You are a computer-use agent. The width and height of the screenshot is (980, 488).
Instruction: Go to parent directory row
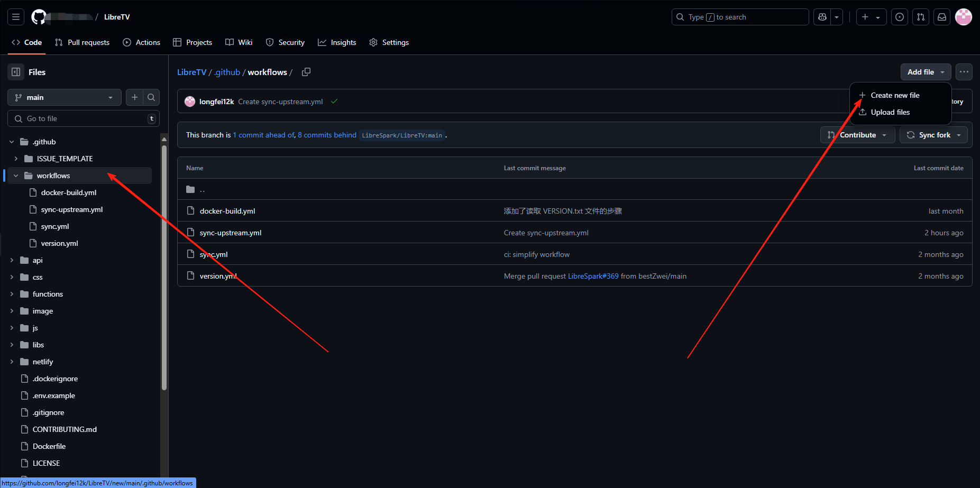click(x=574, y=189)
